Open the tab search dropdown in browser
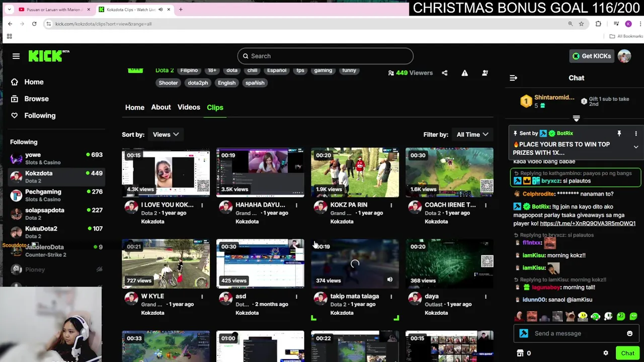 [9, 10]
